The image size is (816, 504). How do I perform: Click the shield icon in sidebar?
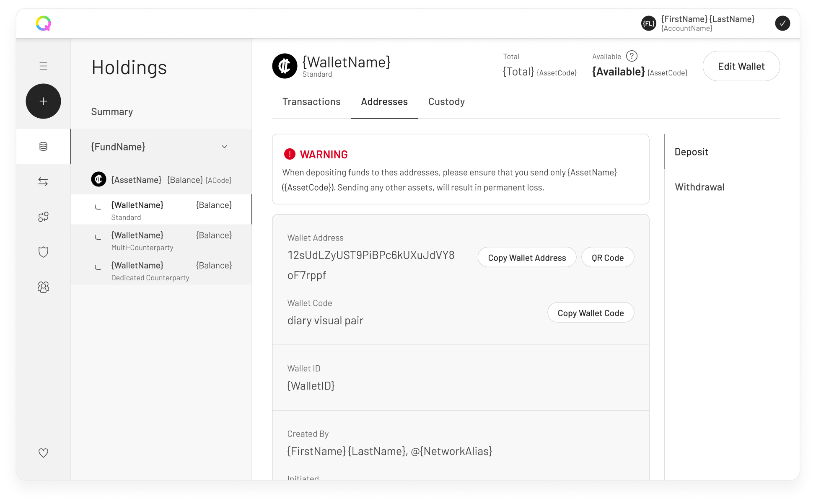(43, 252)
